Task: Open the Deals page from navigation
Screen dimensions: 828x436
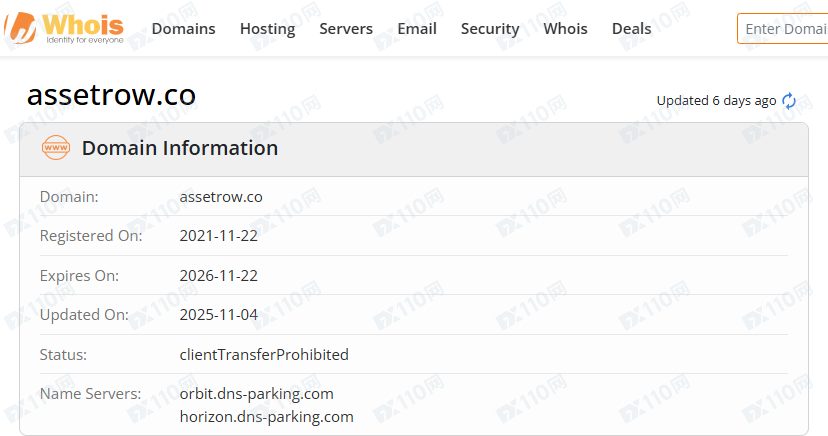Action: pos(631,28)
